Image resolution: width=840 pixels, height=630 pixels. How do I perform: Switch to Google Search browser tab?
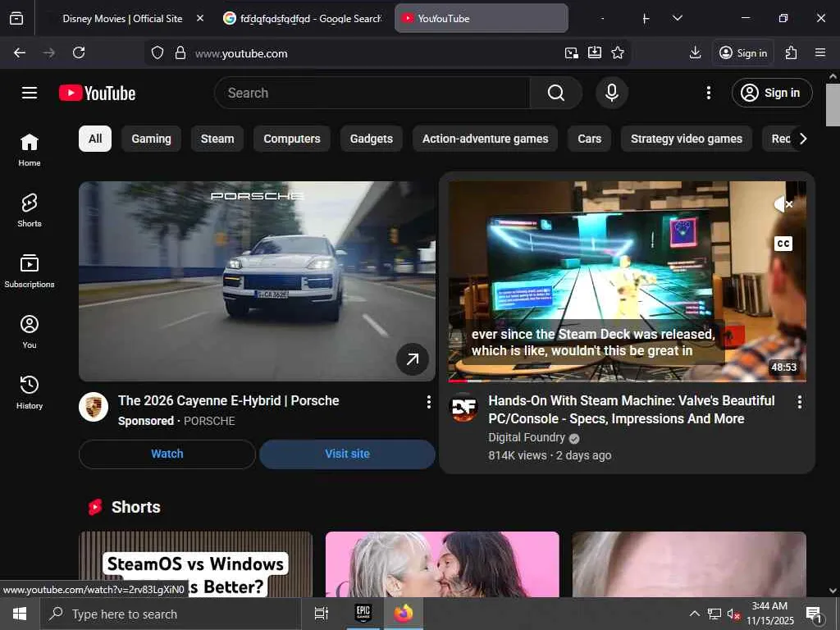(303, 18)
